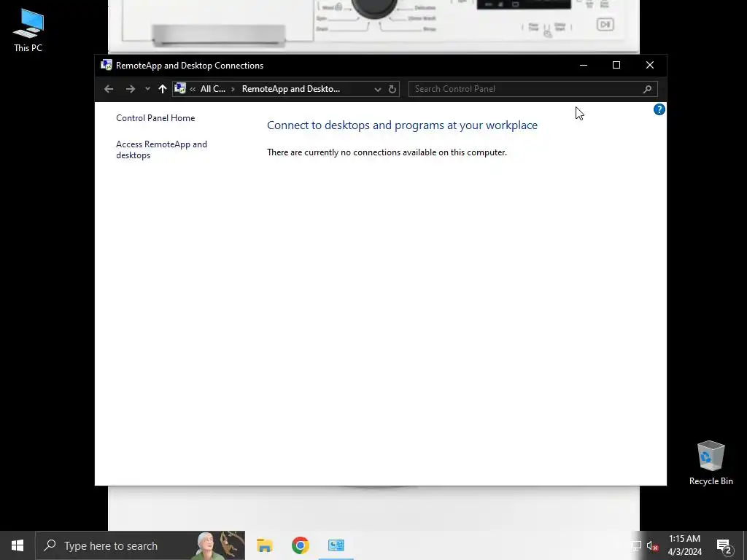Maximize the RemoteApp and Desktop Connections window
Screen dimensions: 747x560
tap(616, 65)
